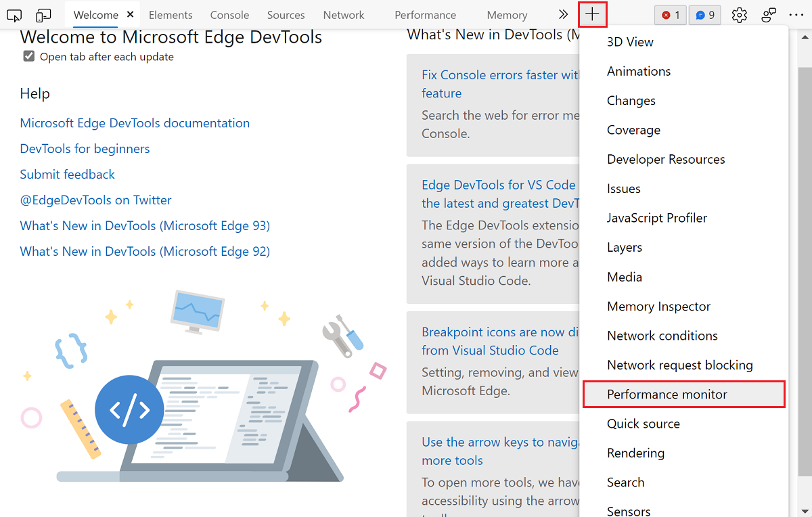This screenshot has height=517, width=812.
Task: Switch to the Welcome tab
Action: pyautogui.click(x=96, y=15)
